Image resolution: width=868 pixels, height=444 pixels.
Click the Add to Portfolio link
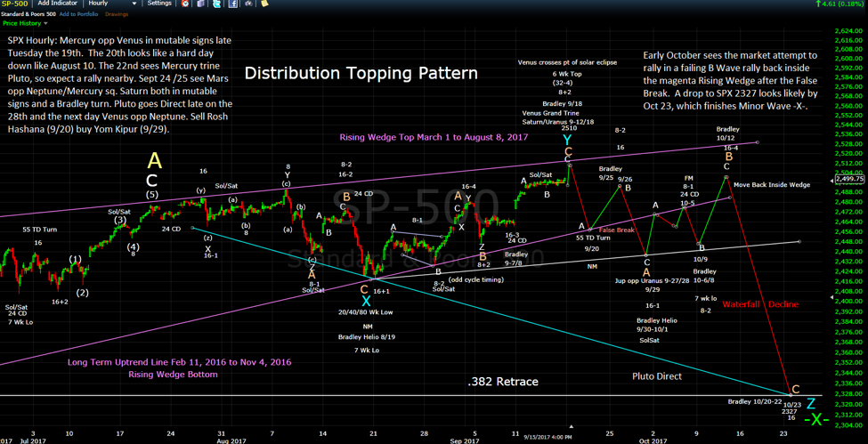[78, 14]
